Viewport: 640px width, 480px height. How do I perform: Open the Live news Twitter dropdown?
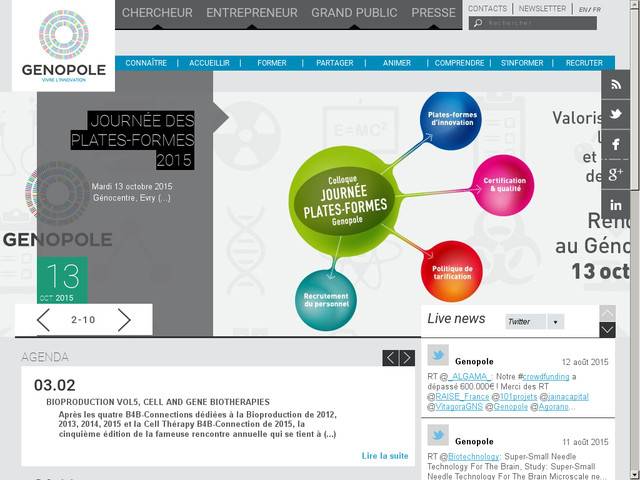tap(535, 322)
